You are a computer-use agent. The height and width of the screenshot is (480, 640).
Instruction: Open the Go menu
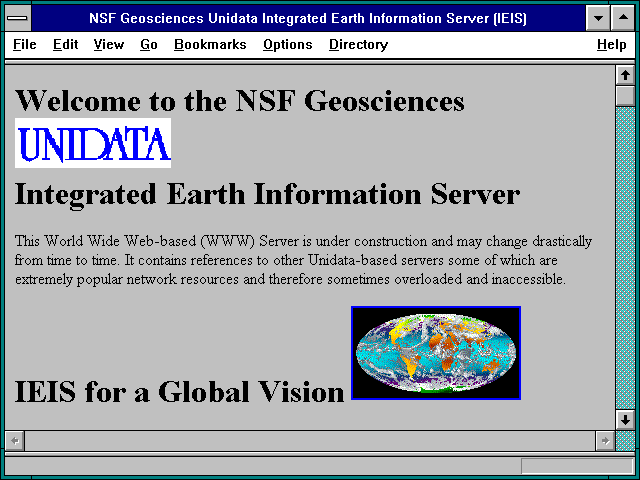149,44
